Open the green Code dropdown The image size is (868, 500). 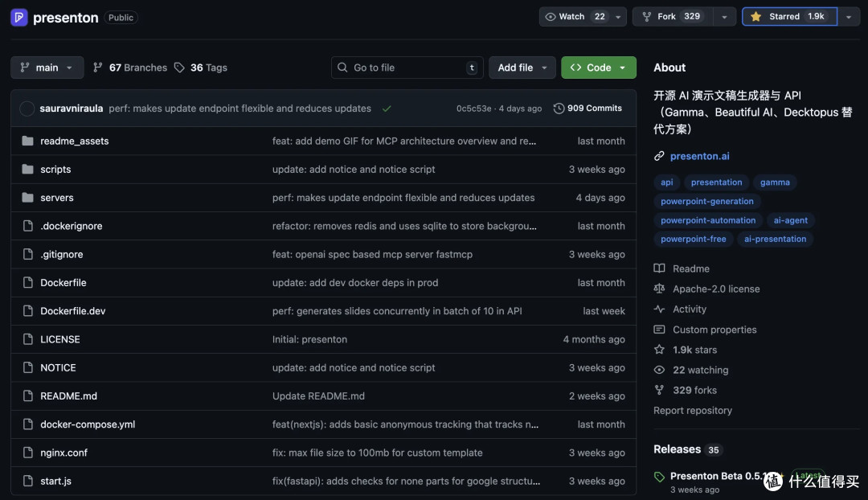pos(599,68)
